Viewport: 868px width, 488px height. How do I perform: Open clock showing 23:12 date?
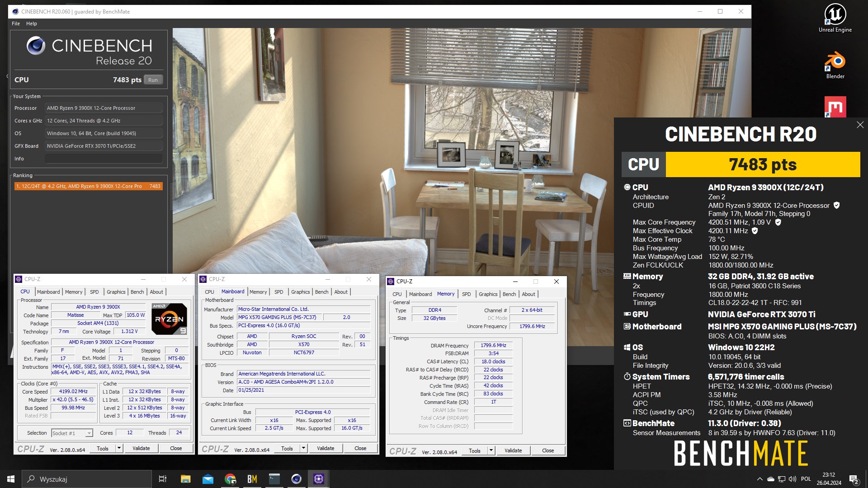(x=829, y=479)
